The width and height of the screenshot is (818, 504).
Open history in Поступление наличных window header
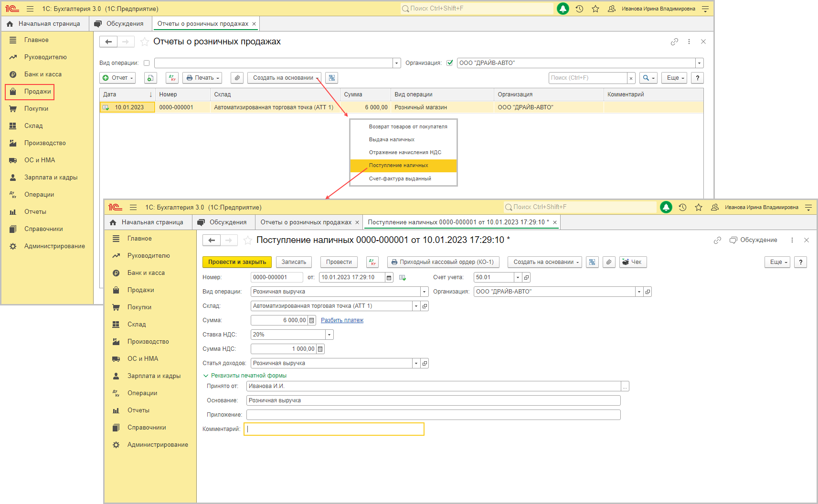(682, 207)
